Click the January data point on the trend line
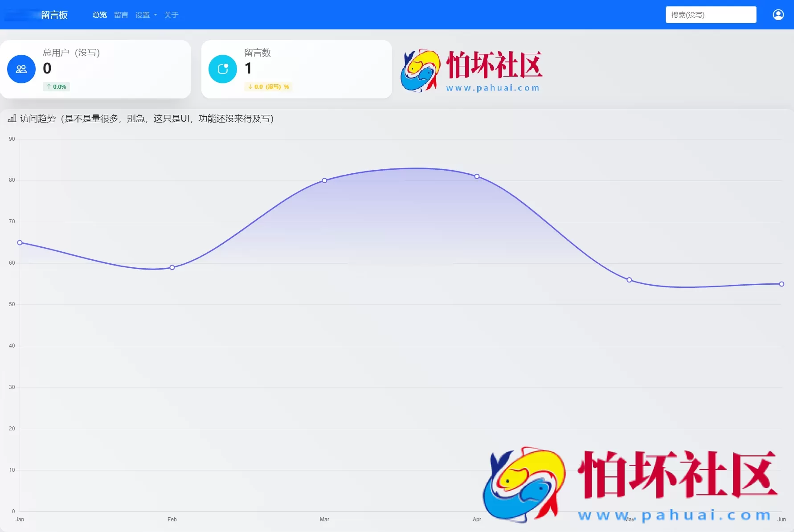The height and width of the screenshot is (532, 794). click(x=20, y=242)
